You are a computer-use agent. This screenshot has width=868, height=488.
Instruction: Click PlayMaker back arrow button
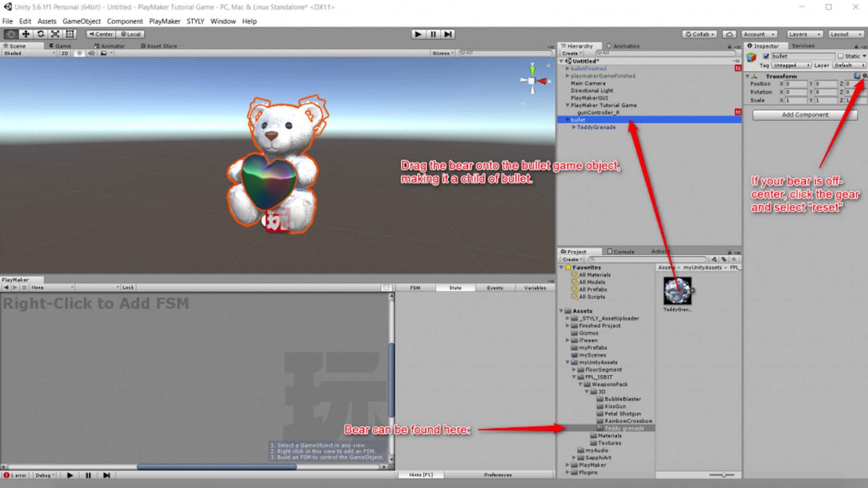6,287
